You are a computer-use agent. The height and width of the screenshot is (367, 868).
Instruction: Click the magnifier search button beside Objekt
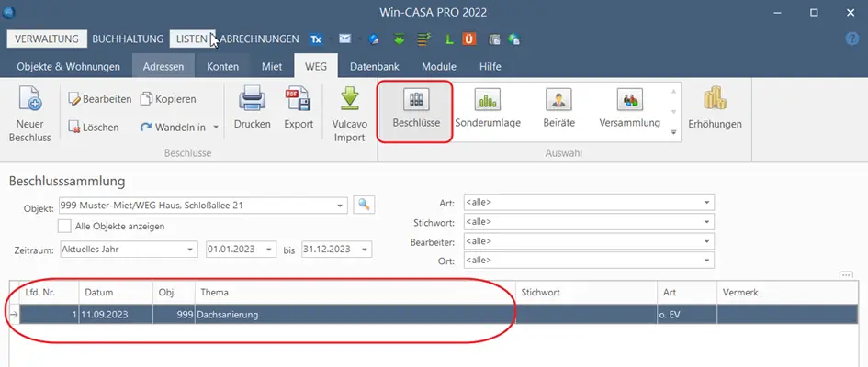pos(364,205)
